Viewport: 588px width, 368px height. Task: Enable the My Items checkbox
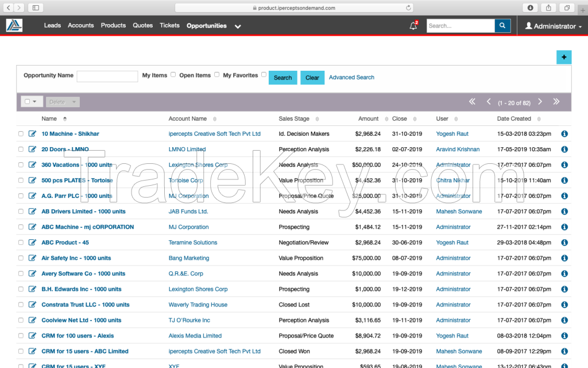pyautogui.click(x=173, y=75)
